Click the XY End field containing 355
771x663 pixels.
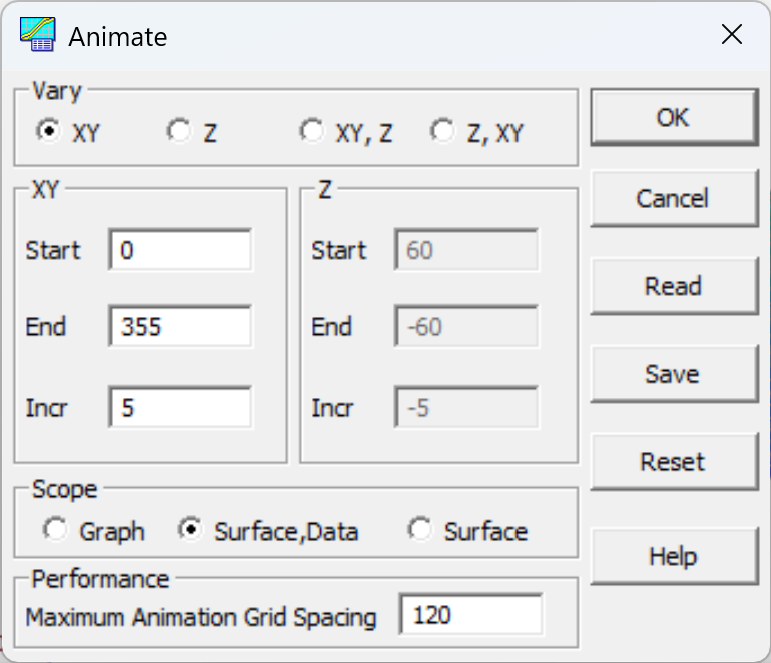click(x=180, y=326)
